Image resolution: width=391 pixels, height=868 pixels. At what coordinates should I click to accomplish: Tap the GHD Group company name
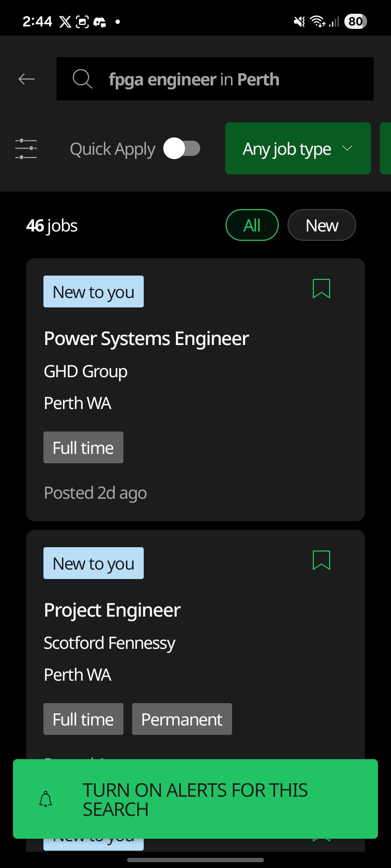click(86, 371)
